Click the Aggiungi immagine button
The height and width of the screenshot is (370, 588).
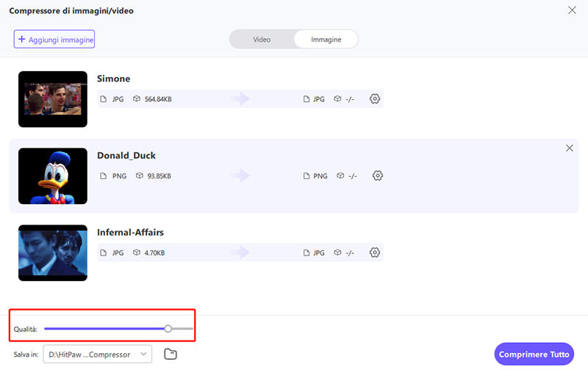click(54, 40)
